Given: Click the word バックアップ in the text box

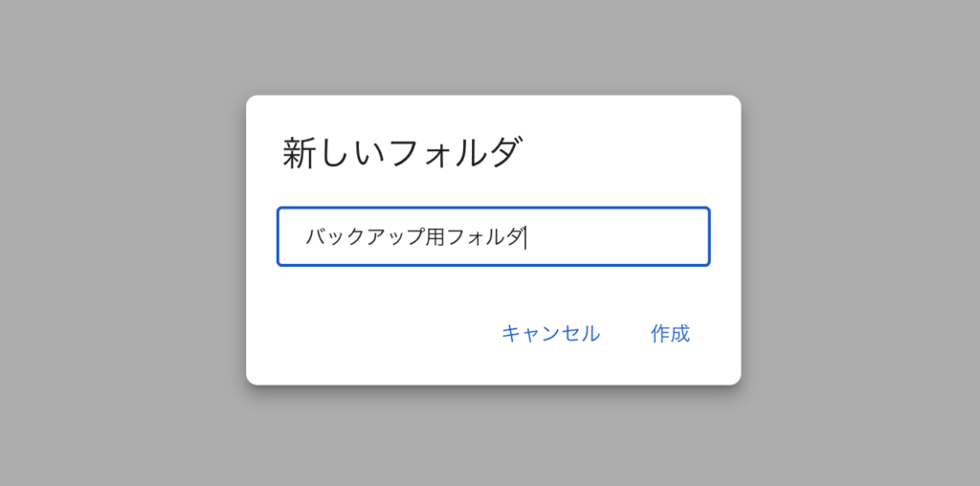Looking at the screenshot, I should point(364,236).
